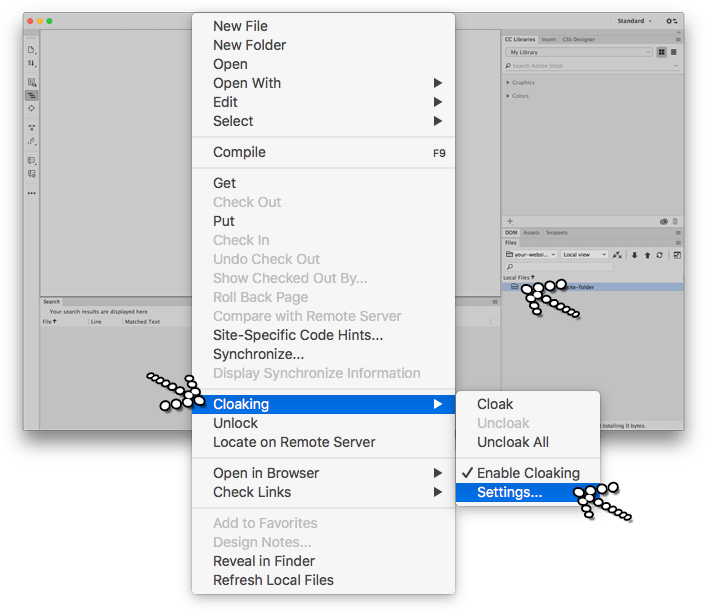Viewport: 707px width, 615px height.
Task: Choose Get from the context menu
Action: [323, 183]
